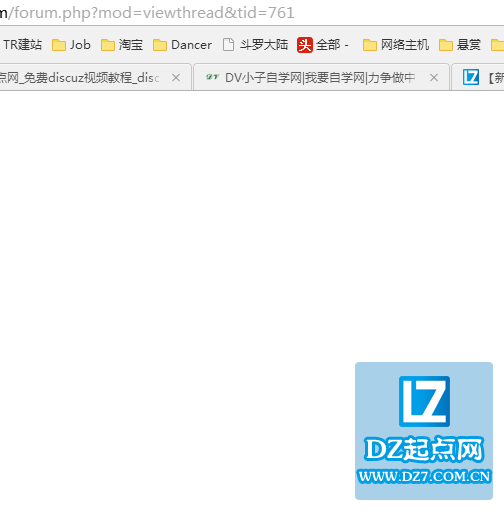Open the 淘宝 bookmark folder

(x=122, y=45)
